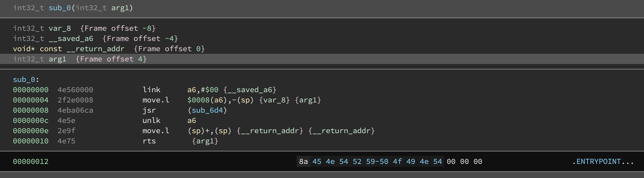Click the $0008 displacement operand
Viewport: 644px width, 178px height.
[x=198, y=100]
